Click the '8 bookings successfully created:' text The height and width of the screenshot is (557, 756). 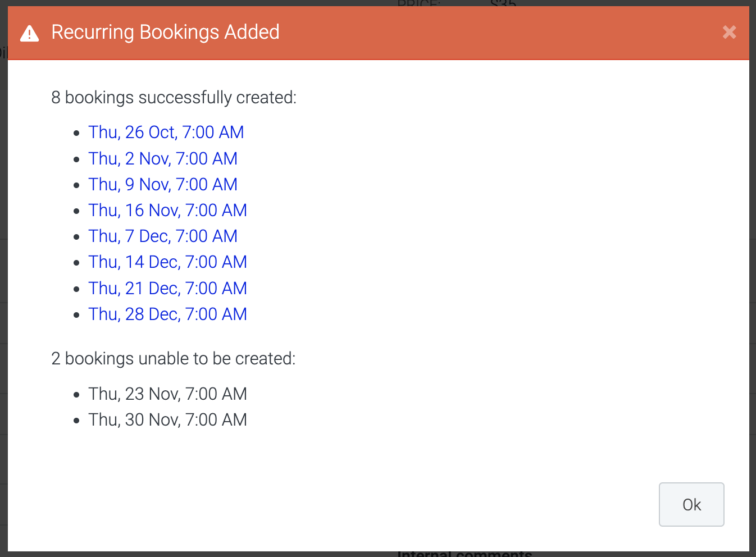click(174, 98)
